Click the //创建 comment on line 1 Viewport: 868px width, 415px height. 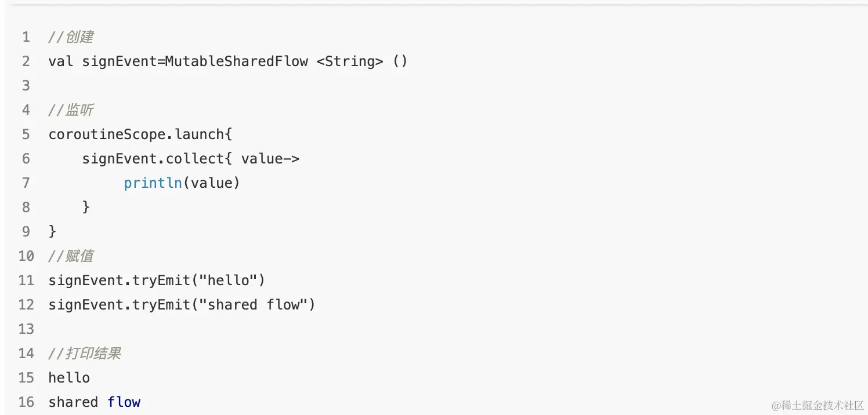(x=71, y=37)
